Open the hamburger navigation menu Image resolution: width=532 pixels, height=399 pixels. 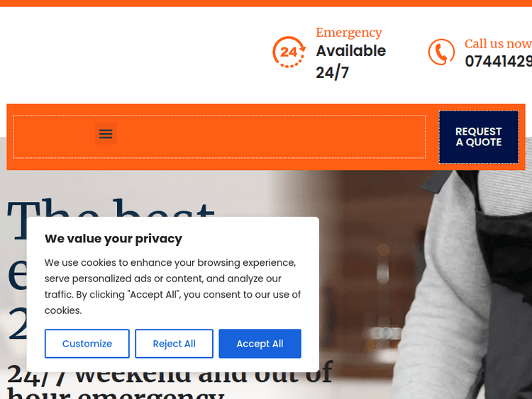(106, 133)
